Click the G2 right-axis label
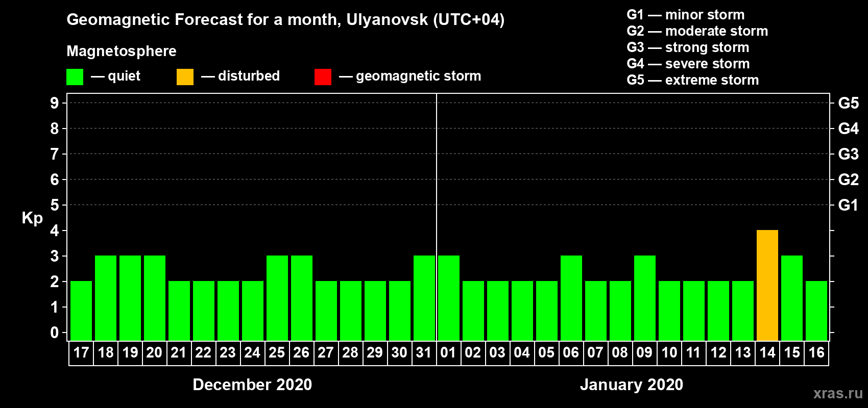Screen dimensions: 868x408 point(849,180)
